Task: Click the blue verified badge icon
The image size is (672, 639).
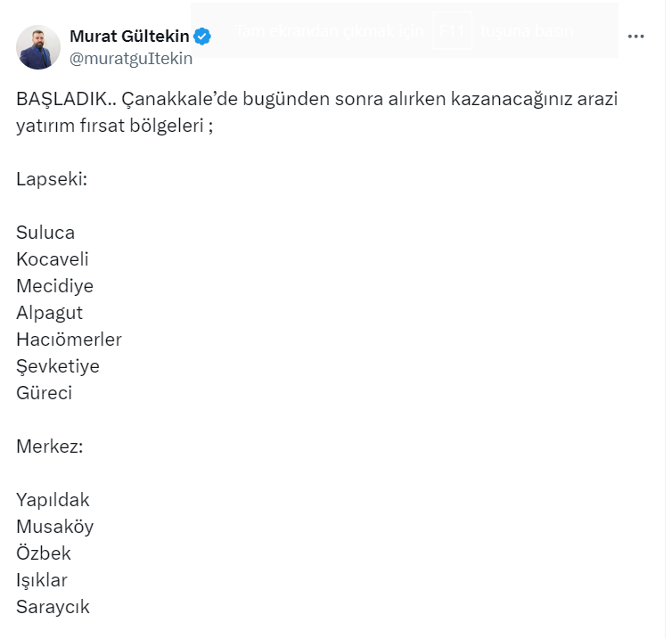Action: coord(202,37)
